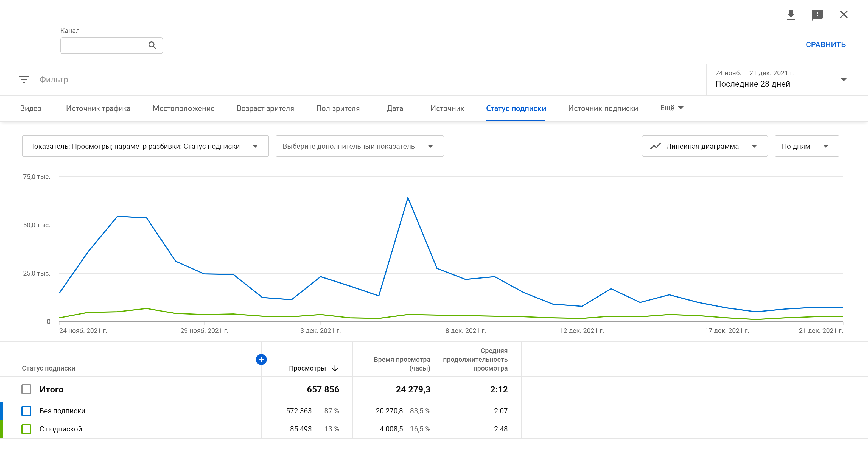Viewport: 868px width, 463px height.
Task: Click the 75,0 тыс. axis label
Action: click(x=37, y=176)
